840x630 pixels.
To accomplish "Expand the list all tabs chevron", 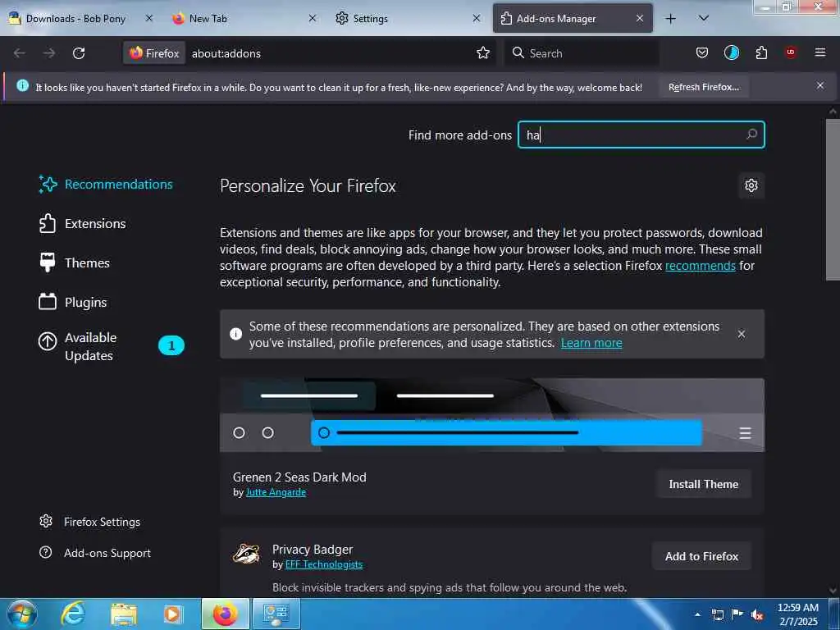I will 704,19.
